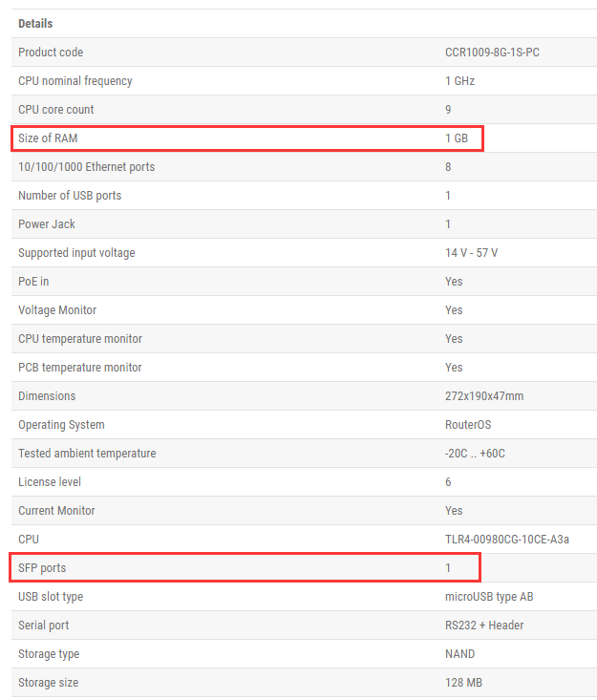Screen dimensions: 597x700
Task: Click the highlighted SFP ports label
Action: [x=42, y=568]
